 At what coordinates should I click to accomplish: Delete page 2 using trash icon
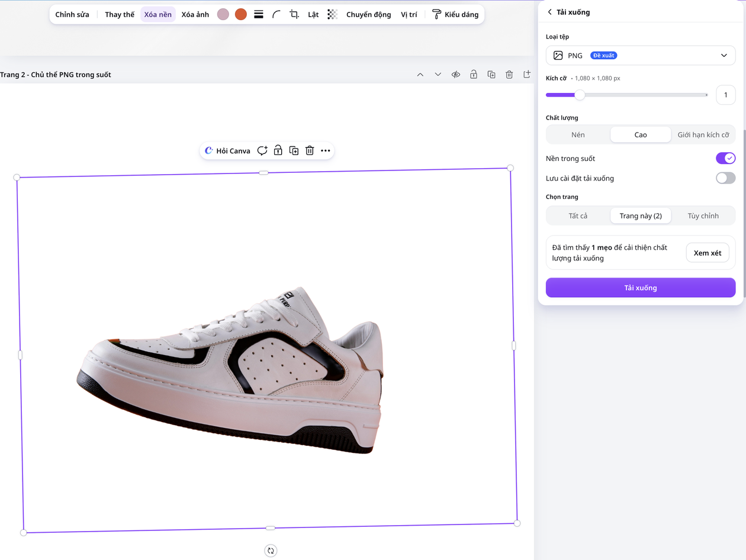pyautogui.click(x=509, y=75)
